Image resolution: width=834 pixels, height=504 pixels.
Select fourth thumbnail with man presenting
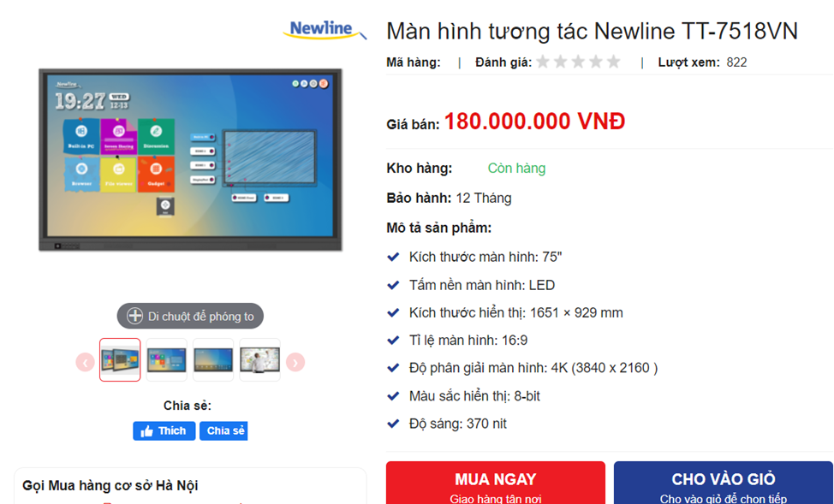(259, 360)
